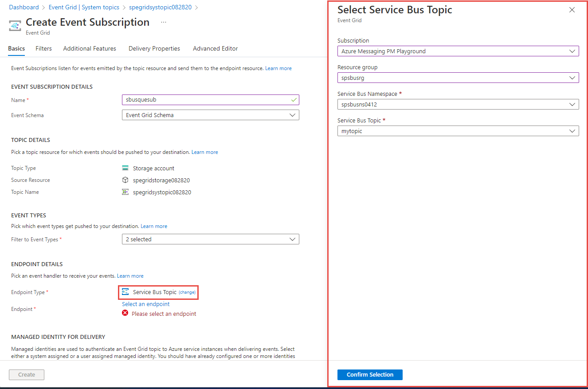Viewport: 588px width, 389px height.
Task: Click the Select an endpoint link
Action: click(146, 304)
